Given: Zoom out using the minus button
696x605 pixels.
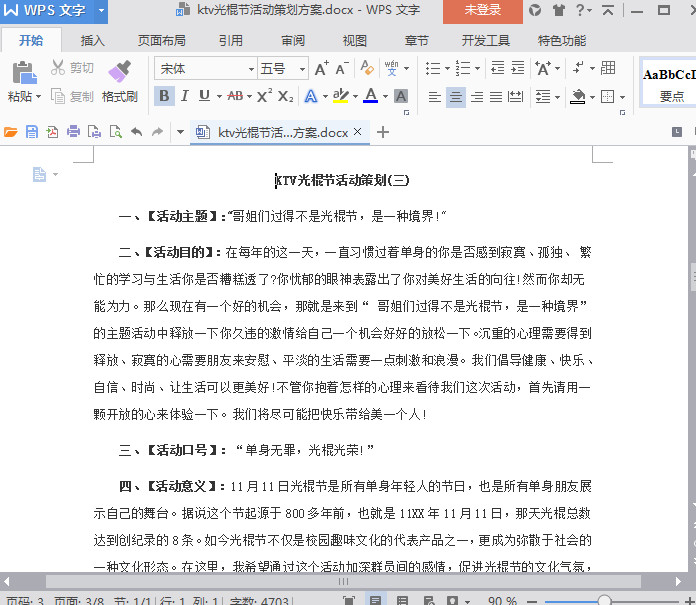Looking at the screenshot, I should pos(533,601).
